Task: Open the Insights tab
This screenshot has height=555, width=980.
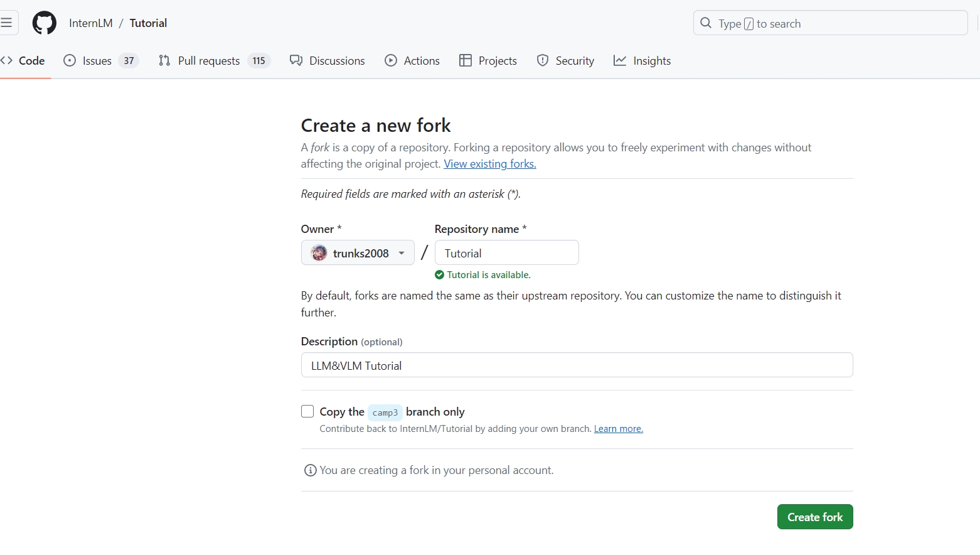Action: [642, 61]
